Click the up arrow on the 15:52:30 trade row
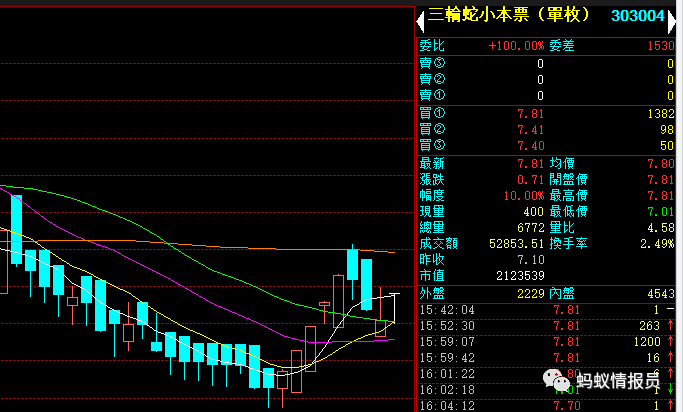The width and height of the screenshot is (683, 412). pos(670,325)
